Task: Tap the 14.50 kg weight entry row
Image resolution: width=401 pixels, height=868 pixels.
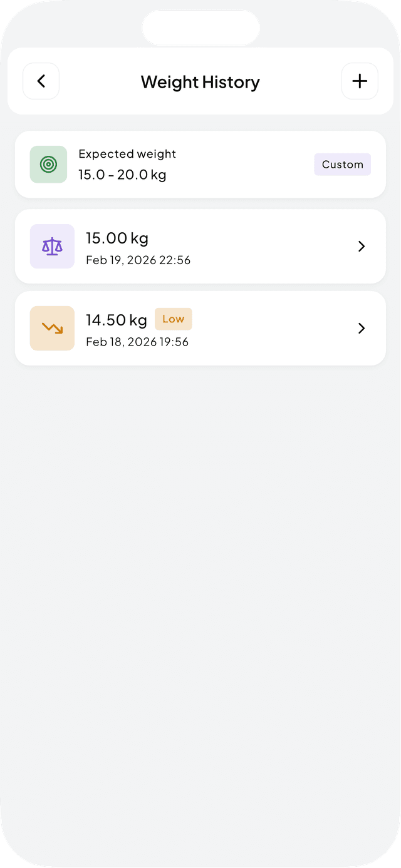Action: pyautogui.click(x=200, y=328)
